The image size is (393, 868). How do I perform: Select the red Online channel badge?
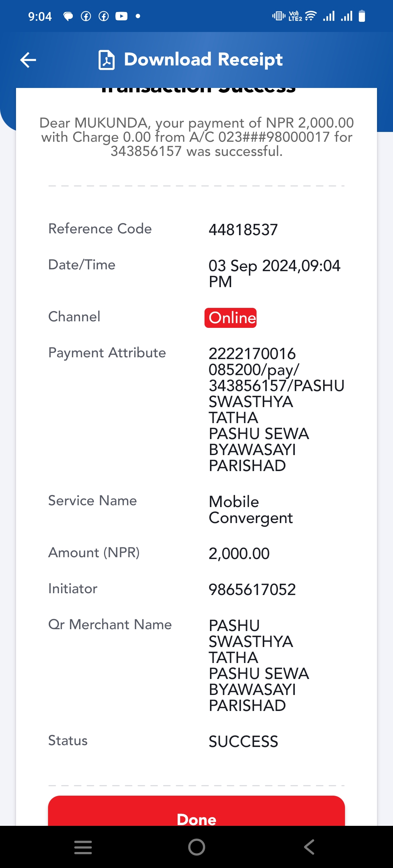pos(231,318)
